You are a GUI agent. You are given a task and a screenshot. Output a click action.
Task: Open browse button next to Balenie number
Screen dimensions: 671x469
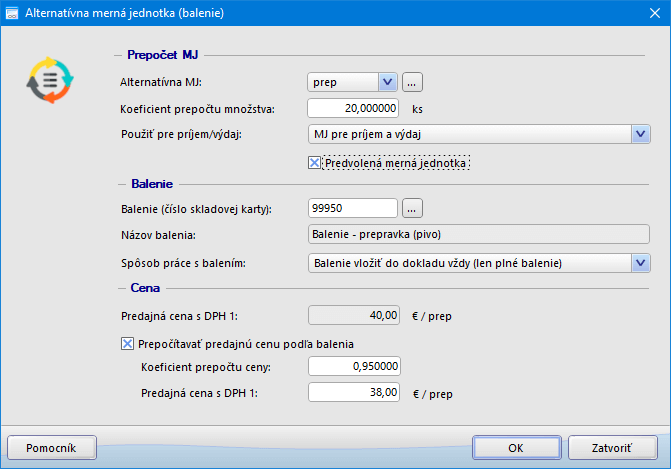click(414, 208)
